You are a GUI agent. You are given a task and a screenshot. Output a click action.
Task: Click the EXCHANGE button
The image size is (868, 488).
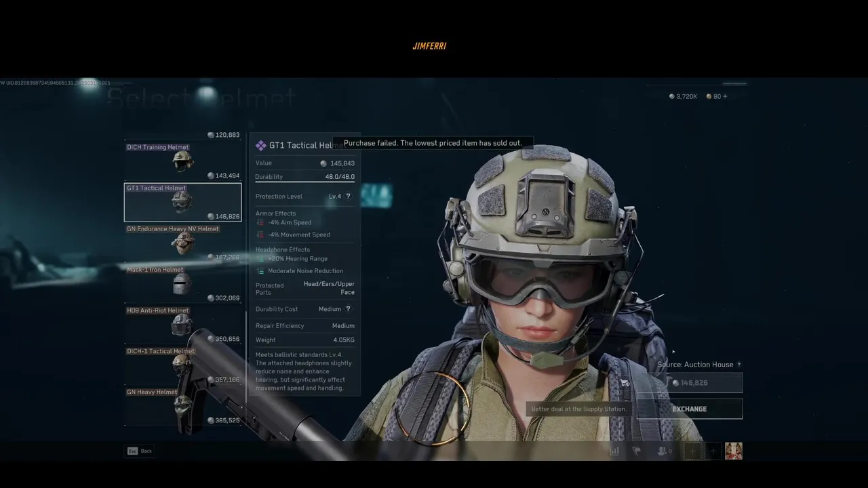[690, 409]
